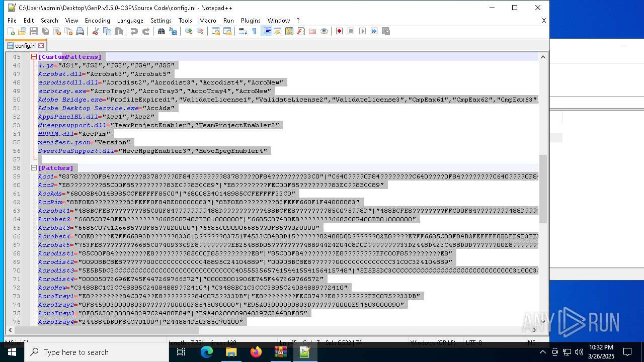Open Folder as Workspace toolbar icon
This screenshot has height=362, width=644.
point(312,31)
